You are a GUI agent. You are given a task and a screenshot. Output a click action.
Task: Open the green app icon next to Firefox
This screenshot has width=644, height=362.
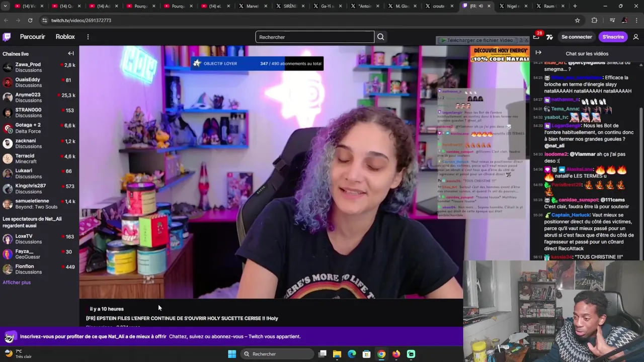click(411, 354)
